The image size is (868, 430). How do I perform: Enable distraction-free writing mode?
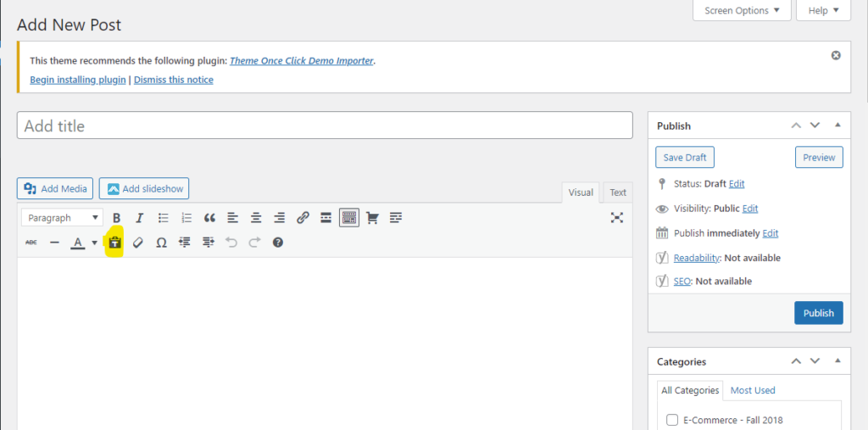(617, 218)
